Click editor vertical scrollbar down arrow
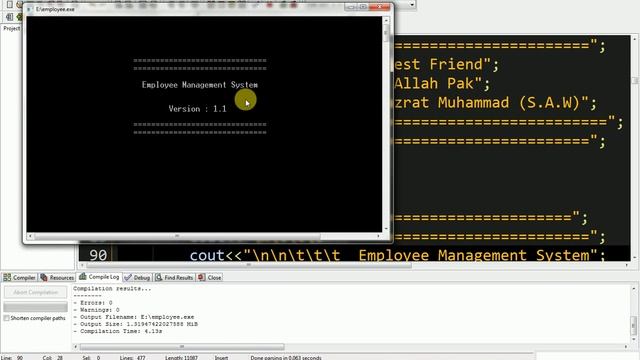This screenshot has height=360, width=640. 635,258
